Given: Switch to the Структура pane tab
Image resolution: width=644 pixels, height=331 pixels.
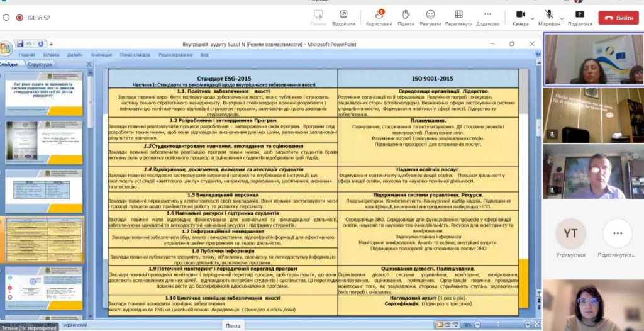Looking at the screenshot, I should pos(40,64).
